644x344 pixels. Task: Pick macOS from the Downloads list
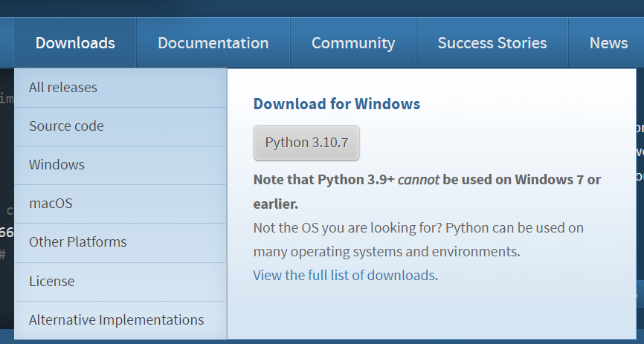(51, 204)
